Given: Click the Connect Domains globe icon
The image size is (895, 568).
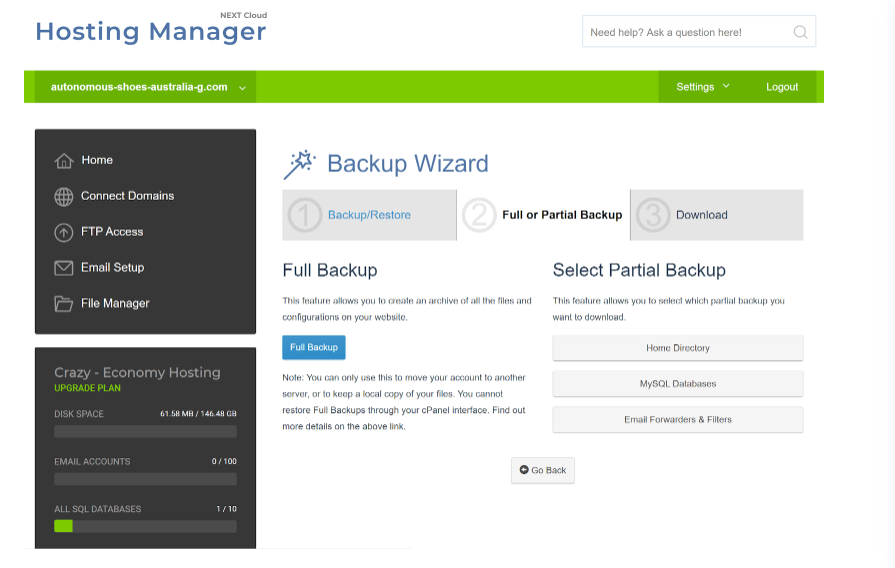Looking at the screenshot, I should [64, 196].
